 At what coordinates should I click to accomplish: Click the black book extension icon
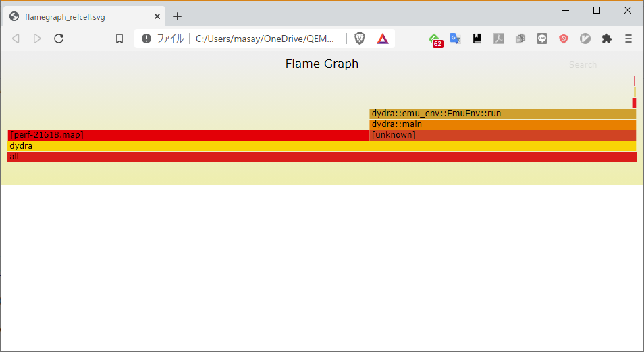click(477, 39)
